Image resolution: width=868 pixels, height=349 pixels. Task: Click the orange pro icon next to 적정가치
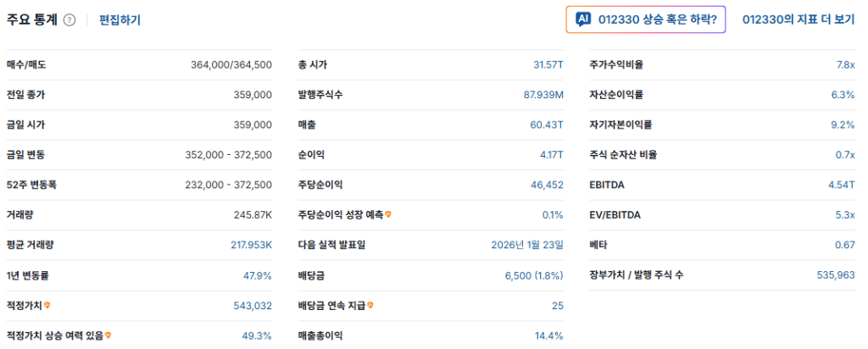pyautogui.click(x=47, y=305)
